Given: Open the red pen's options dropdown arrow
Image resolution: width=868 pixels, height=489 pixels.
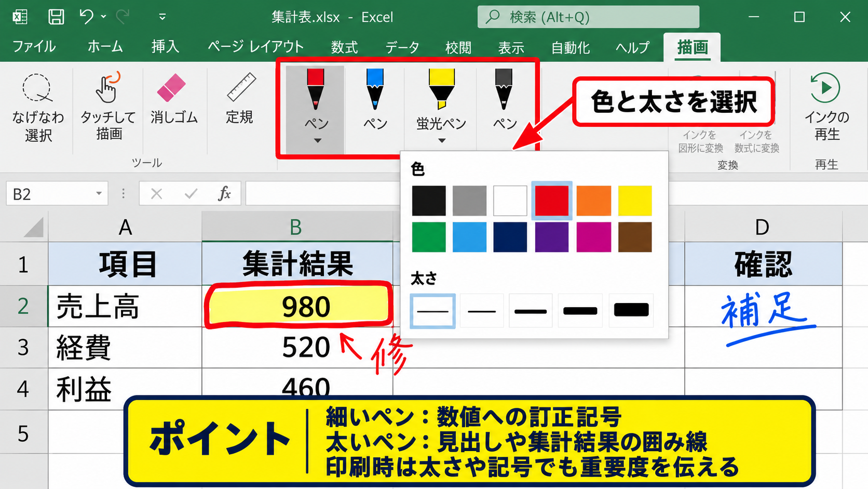Looking at the screenshot, I should (x=317, y=141).
